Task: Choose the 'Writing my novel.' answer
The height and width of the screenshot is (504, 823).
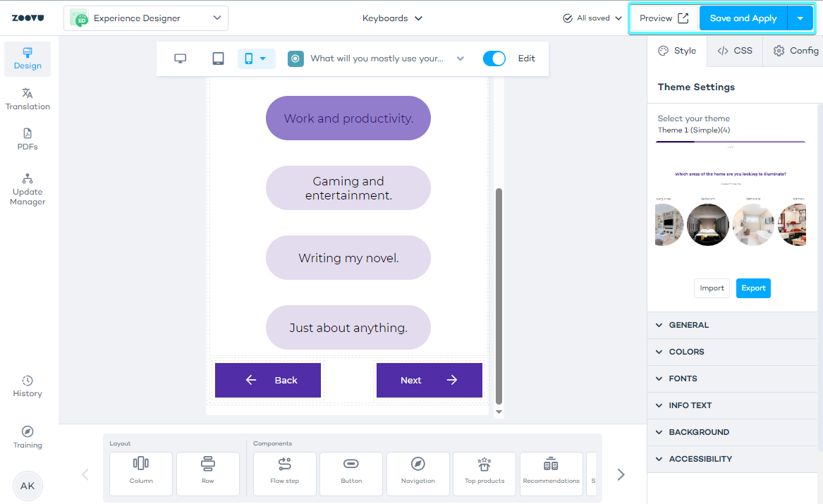Action: (348, 258)
